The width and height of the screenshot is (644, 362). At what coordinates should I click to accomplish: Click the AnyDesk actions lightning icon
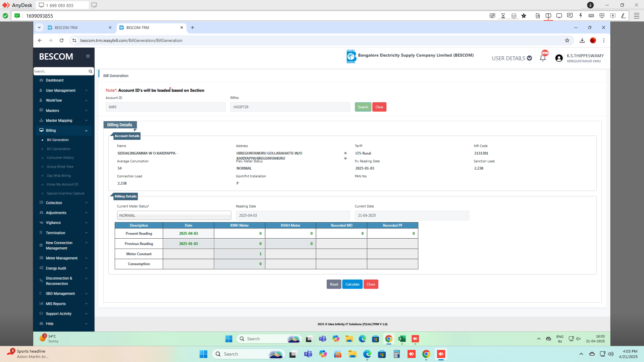581,16
